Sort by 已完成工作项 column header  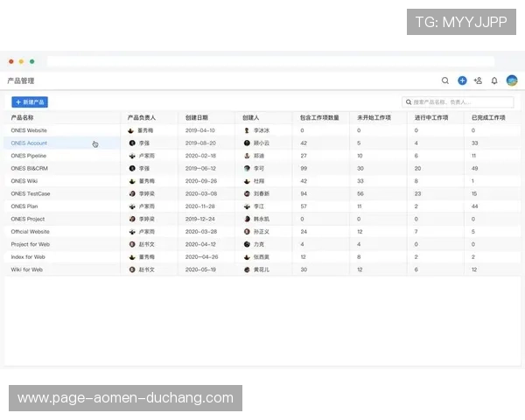pyautogui.click(x=488, y=117)
